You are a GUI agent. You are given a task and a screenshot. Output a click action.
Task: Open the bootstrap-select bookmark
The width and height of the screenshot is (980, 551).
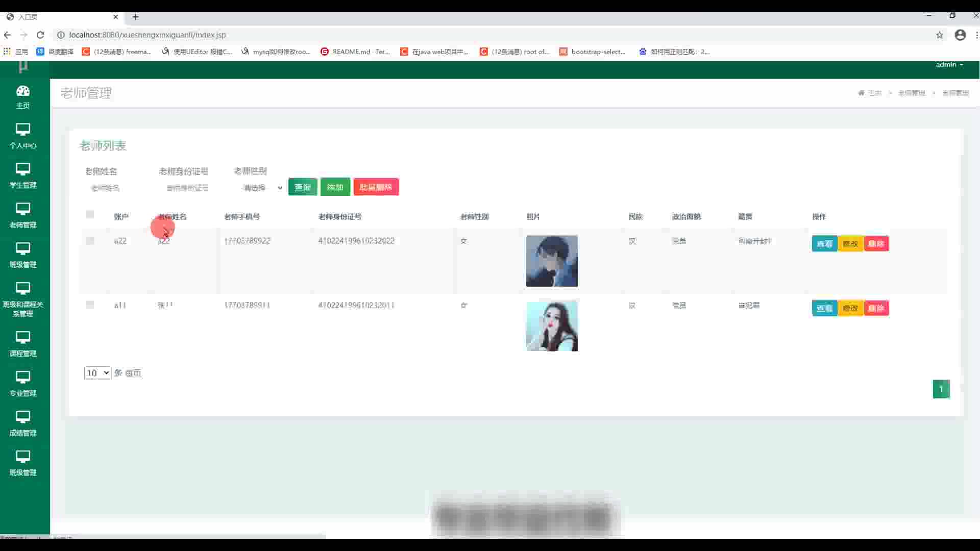point(593,52)
